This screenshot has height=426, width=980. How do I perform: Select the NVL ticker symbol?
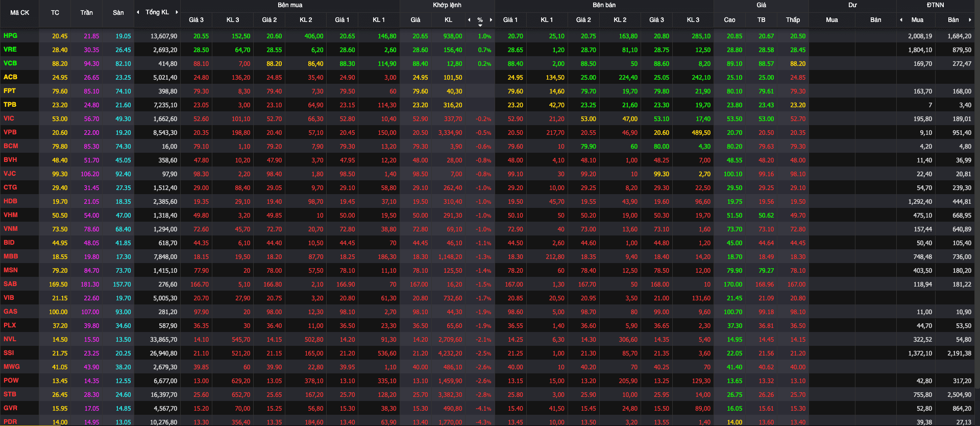[x=10, y=339]
